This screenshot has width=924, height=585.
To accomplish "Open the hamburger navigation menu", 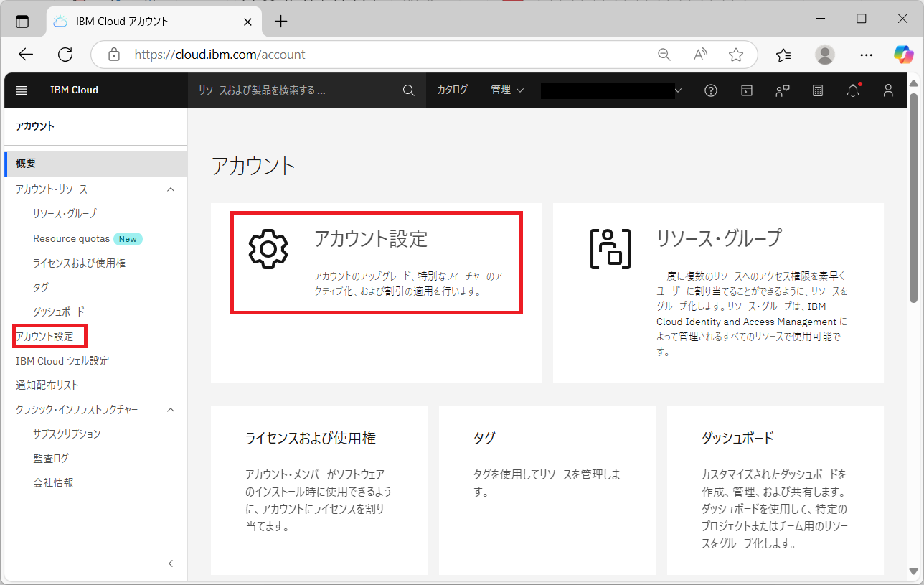I will [21, 90].
